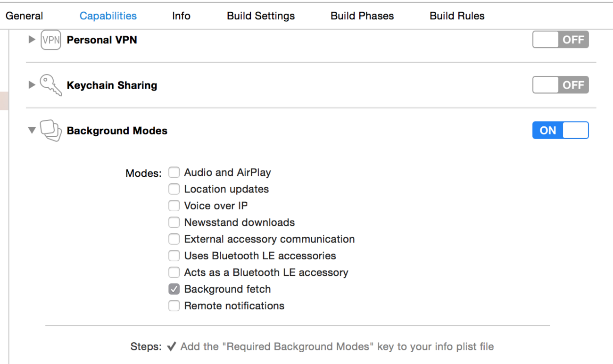
Task: Enable Audio and AirPlay background mode
Action: [174, 173]
